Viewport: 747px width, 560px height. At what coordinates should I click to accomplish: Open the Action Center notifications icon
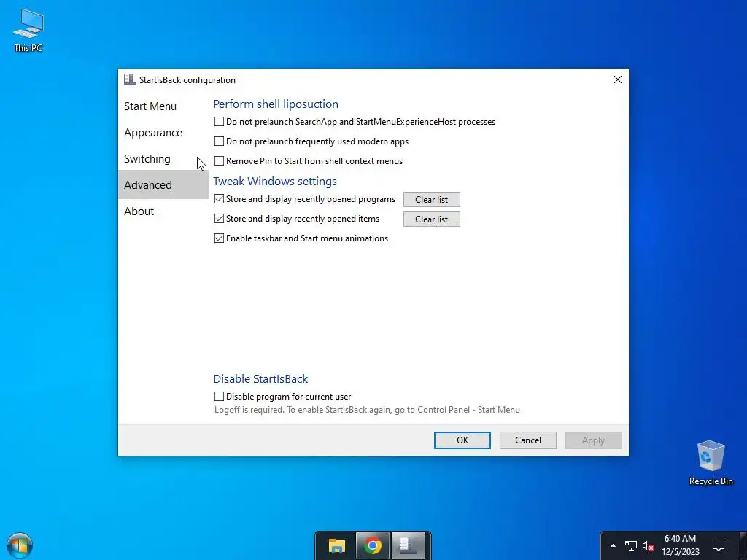point(718,545)
